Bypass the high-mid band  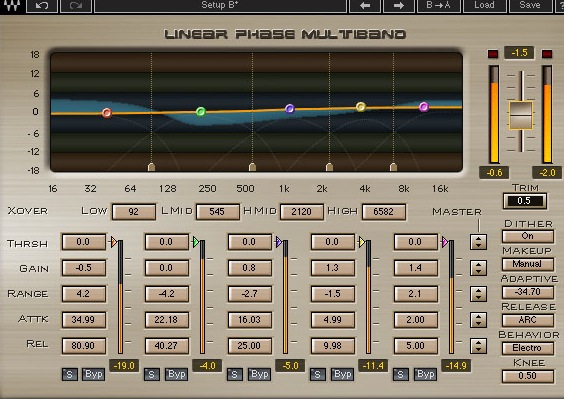(343, 375)
